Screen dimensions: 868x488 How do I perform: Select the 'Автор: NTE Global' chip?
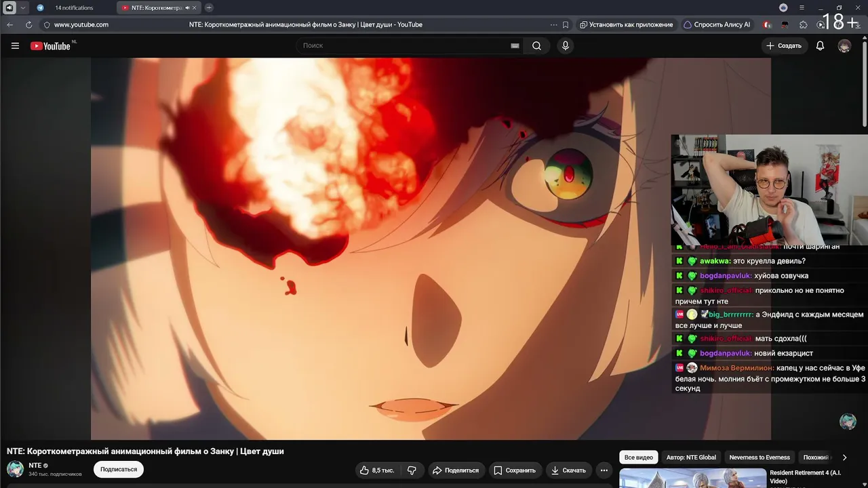(691, 457)
